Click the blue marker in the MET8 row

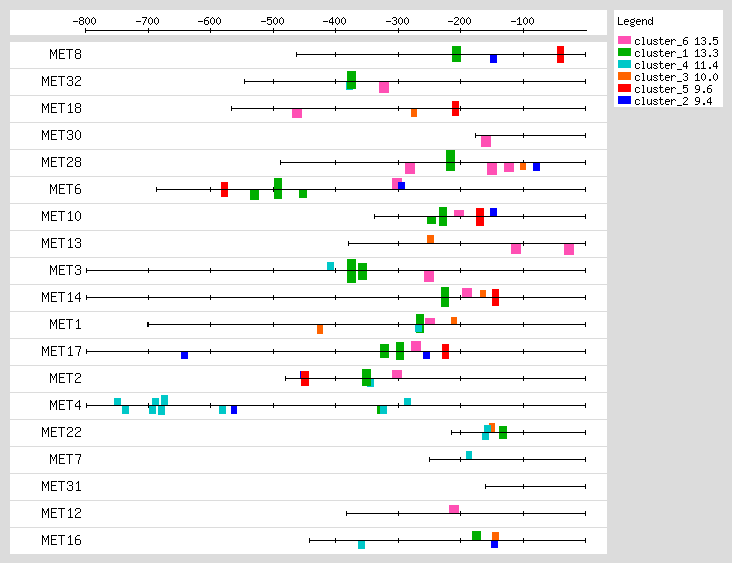tap(493, 59)
